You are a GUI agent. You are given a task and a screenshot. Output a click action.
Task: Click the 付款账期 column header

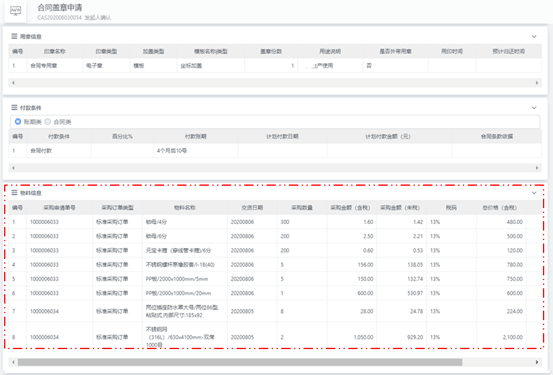coord(196,137)
